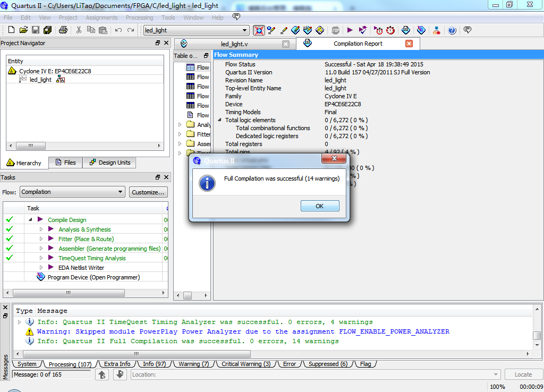This screenshot has height=392, width=544.
Task: Close the led_light.v tab
Action: (x=285, y=44)
